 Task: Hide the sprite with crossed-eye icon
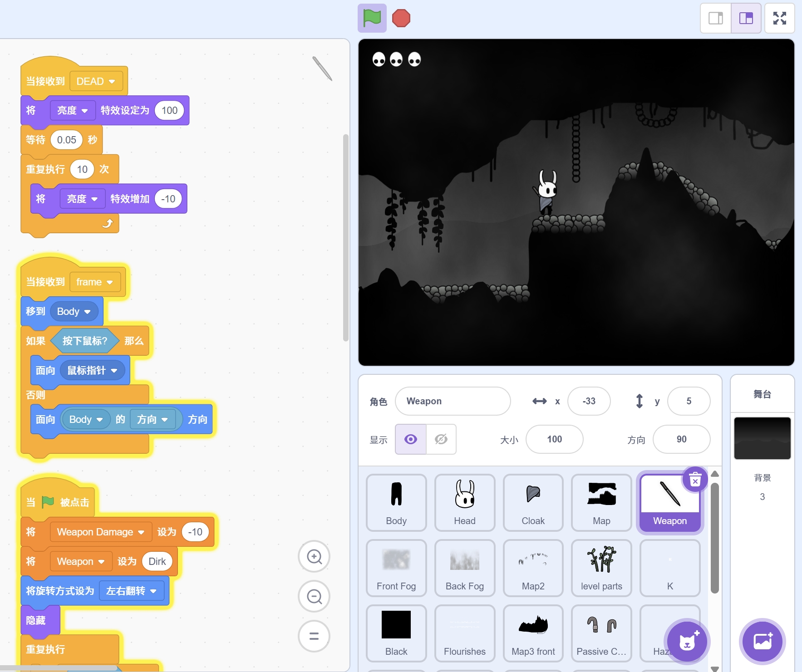click(x=441, y=439)
